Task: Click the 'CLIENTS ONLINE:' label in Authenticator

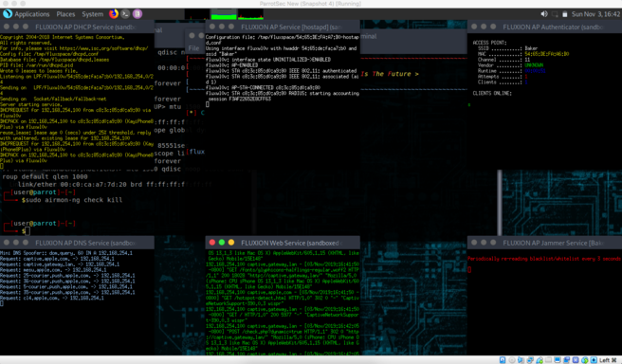Action: (x=492, y=93)
